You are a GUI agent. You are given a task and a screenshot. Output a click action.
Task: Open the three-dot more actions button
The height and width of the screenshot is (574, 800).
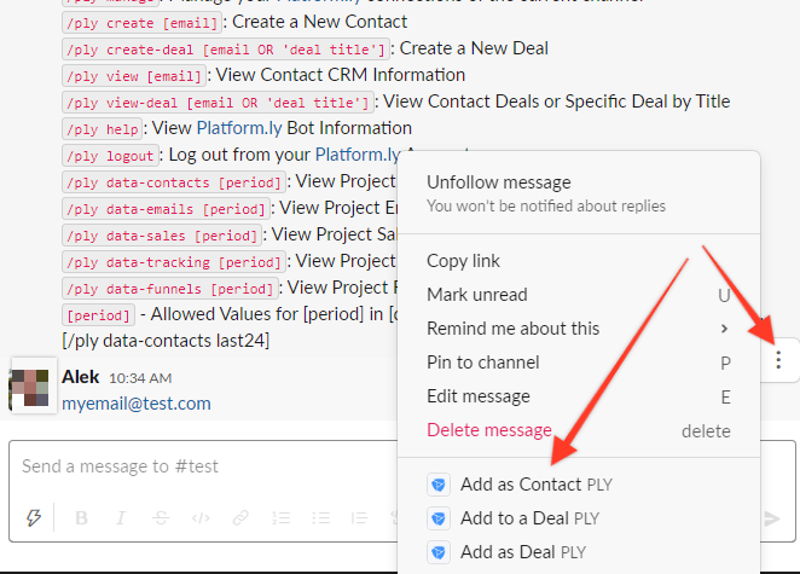778,360
